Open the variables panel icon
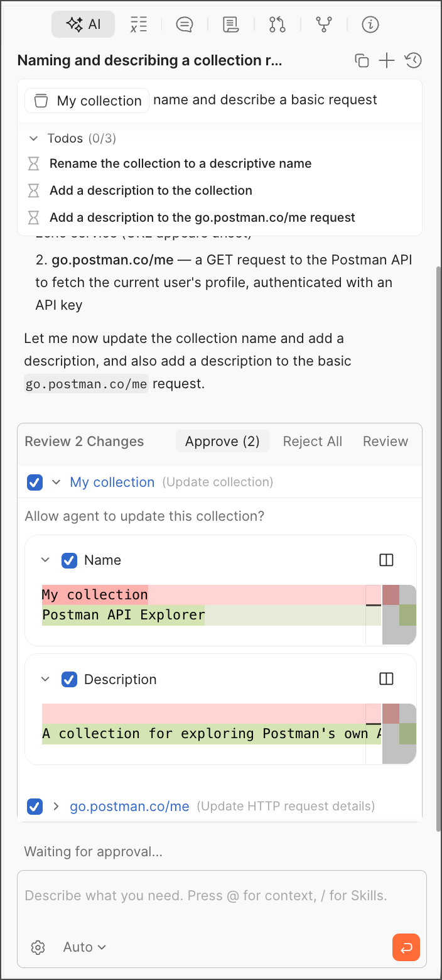Screen dimensions: 442x980 coord(138,24)
